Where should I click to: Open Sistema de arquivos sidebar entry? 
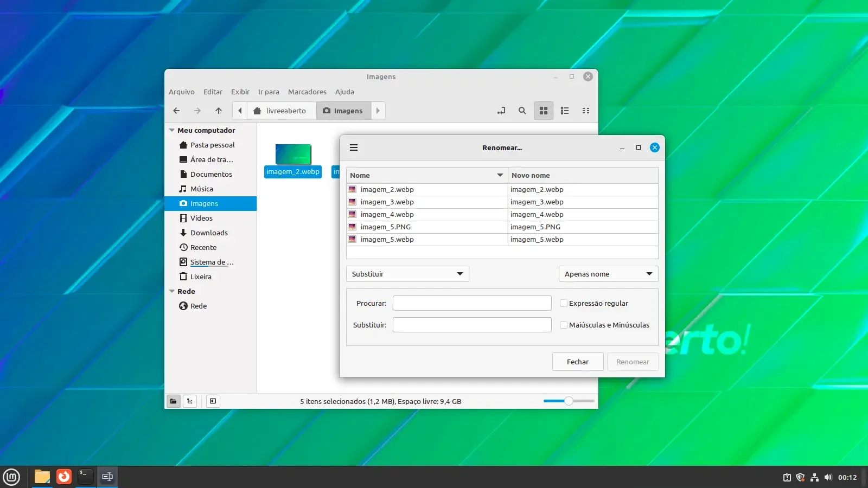click(x=210, y=262)
